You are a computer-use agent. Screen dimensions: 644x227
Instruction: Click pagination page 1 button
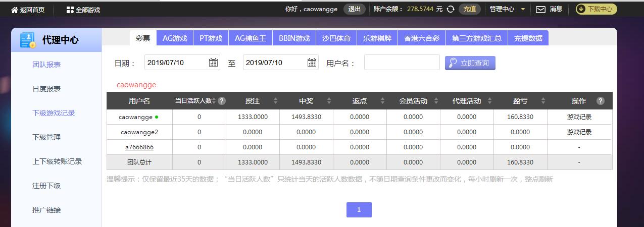click(359, 210)
